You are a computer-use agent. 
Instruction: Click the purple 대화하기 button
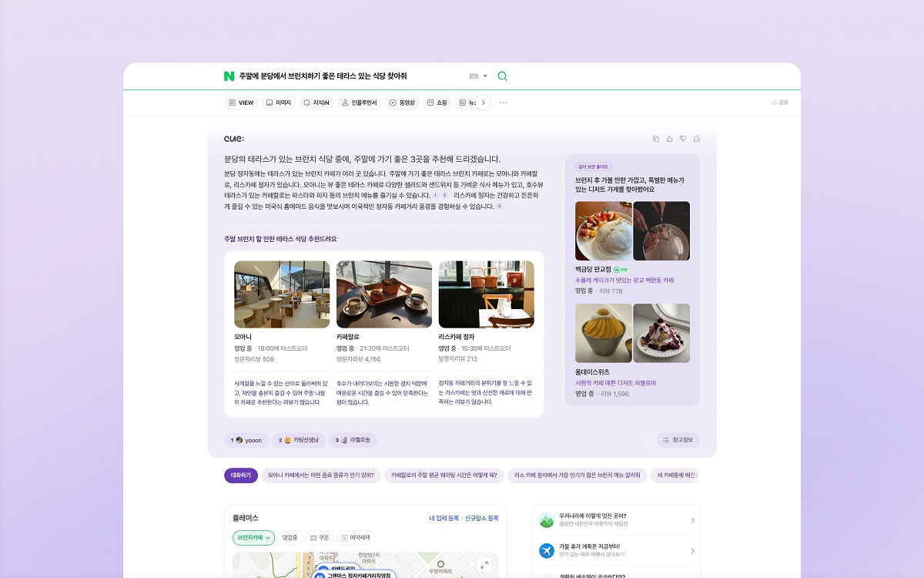(x=241, y=476)
